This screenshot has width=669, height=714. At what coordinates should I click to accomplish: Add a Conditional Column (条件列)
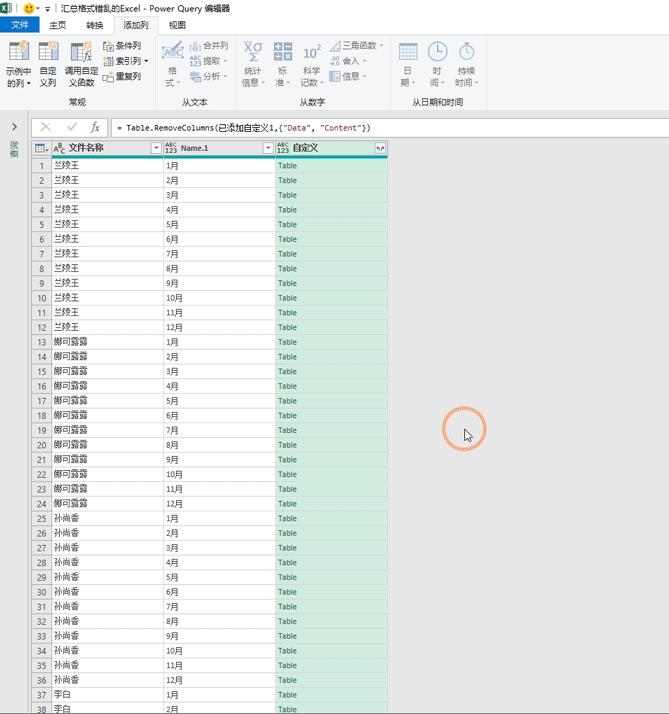[x=122, y=46]
